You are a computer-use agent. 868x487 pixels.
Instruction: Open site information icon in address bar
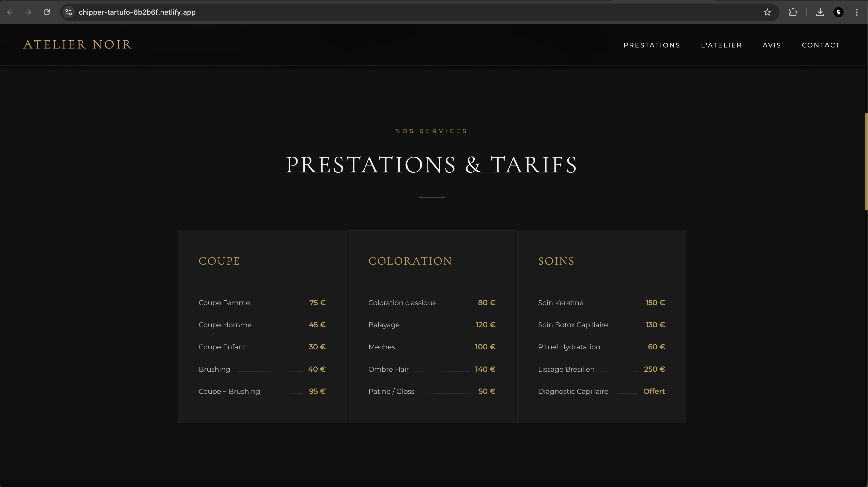coord(68,12)
